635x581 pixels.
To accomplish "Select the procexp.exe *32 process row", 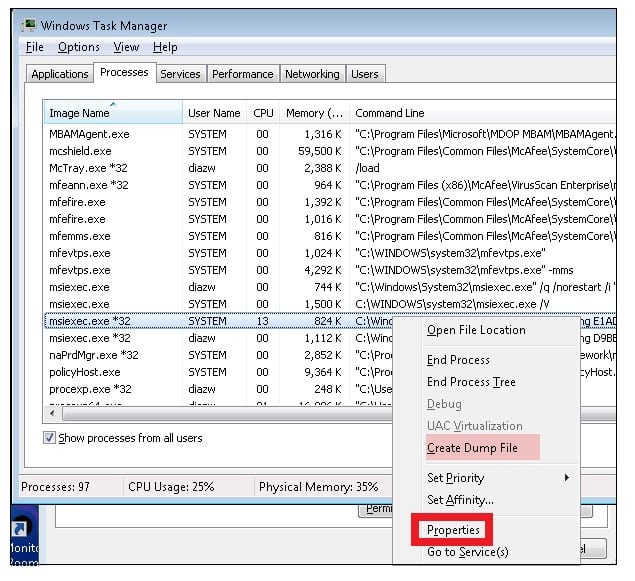I will [x=219, y=389].
